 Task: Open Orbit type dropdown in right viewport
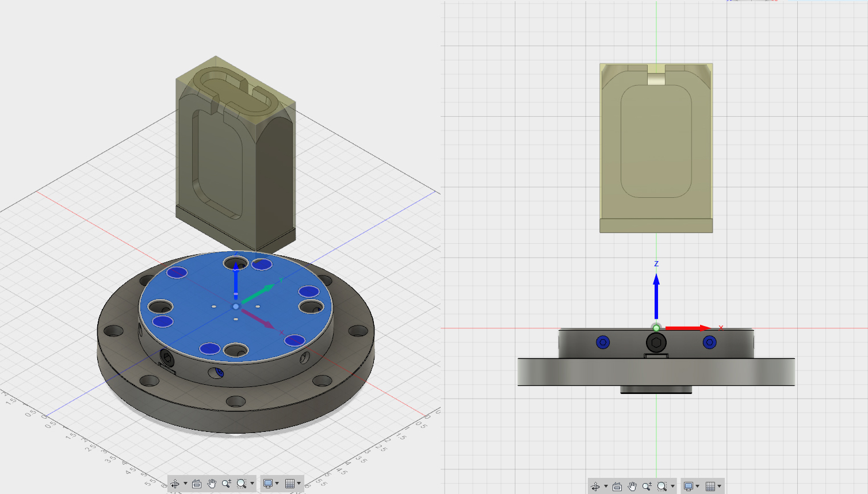[606, 487]
